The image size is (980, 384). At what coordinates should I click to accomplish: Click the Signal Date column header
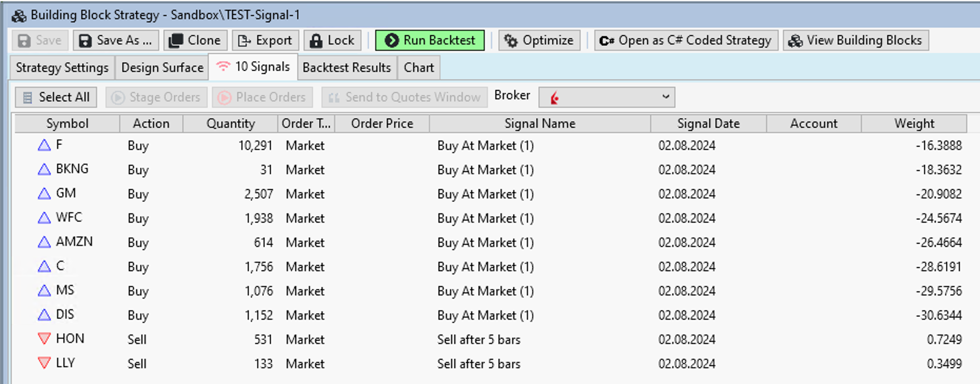pyautogui.click(x=708, y=123)
